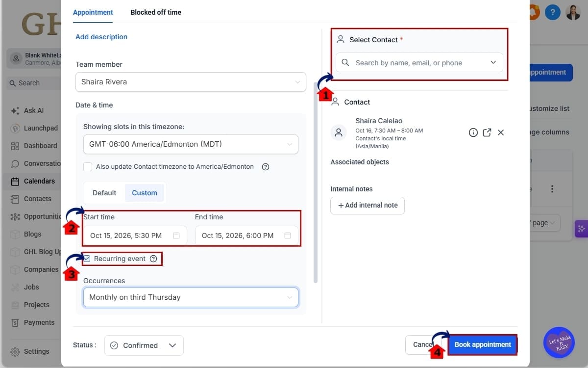The image size is (588, 368).
Task: Click the Book appointment button
Action: 483,344
